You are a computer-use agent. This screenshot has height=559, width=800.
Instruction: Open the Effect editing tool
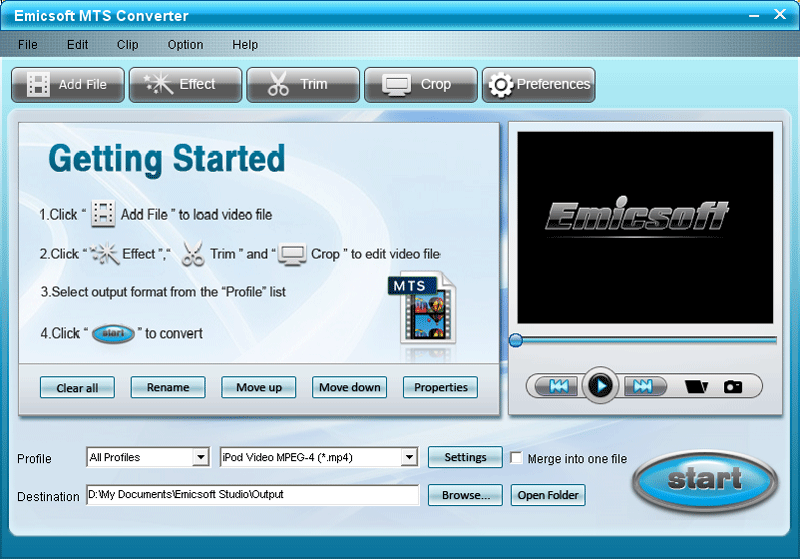[x=186, y=85]
